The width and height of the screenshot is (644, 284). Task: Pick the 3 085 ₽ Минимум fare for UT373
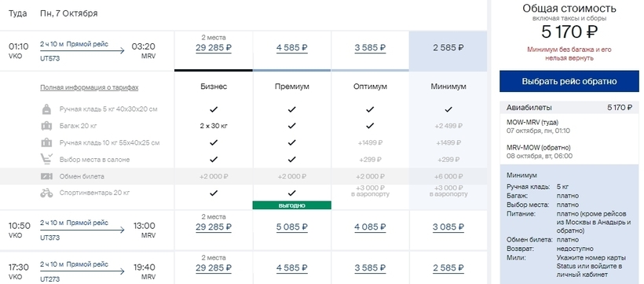448,227
